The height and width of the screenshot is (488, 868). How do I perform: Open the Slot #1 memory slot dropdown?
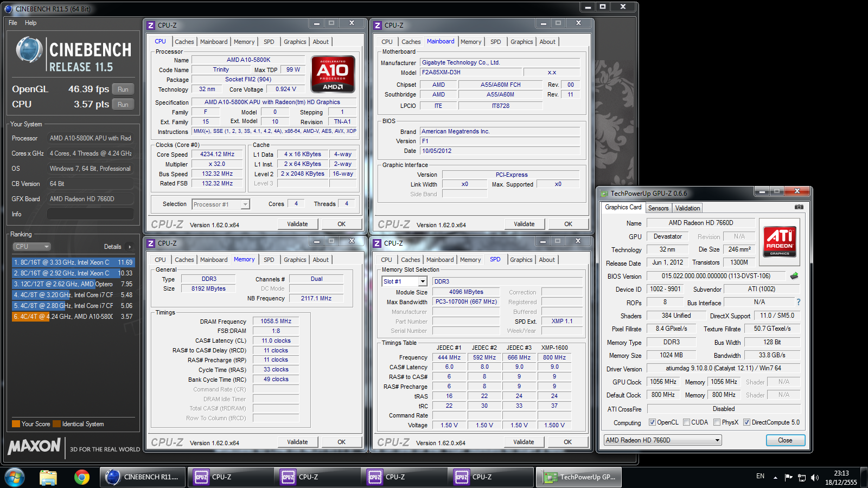[405, 281]
